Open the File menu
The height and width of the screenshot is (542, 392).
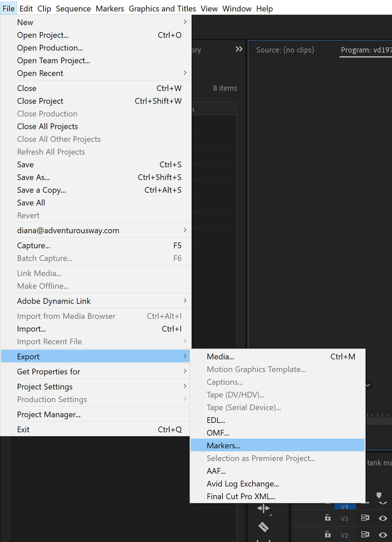8,8
